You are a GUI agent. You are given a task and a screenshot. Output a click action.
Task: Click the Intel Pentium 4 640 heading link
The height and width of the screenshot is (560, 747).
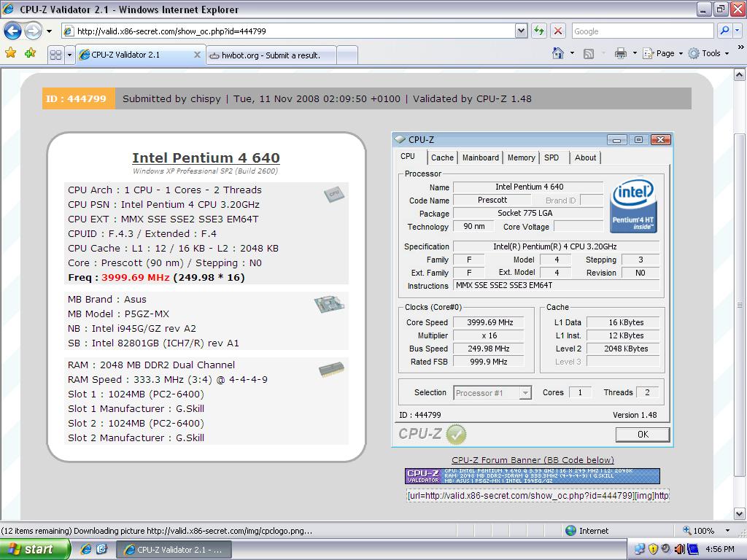[x=206, y=157]
